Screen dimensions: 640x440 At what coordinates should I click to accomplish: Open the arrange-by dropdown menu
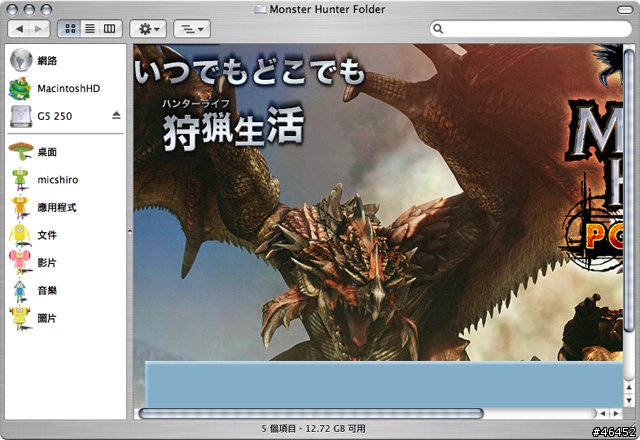point(192,29)
